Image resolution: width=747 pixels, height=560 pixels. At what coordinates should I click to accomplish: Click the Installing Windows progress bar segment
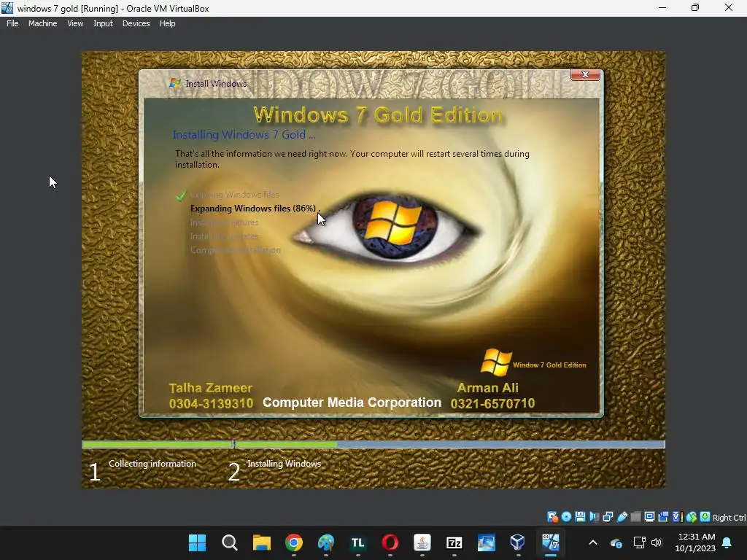tap(449, 444)
